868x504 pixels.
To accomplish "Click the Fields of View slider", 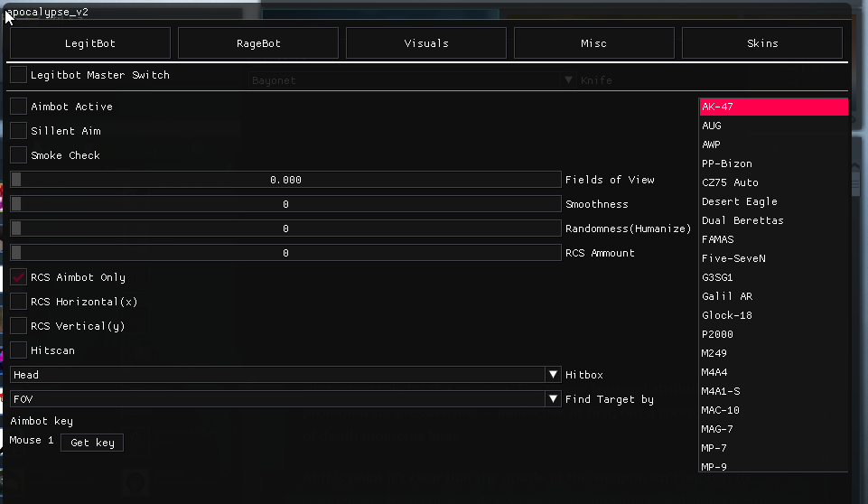I will coord(285,180).
